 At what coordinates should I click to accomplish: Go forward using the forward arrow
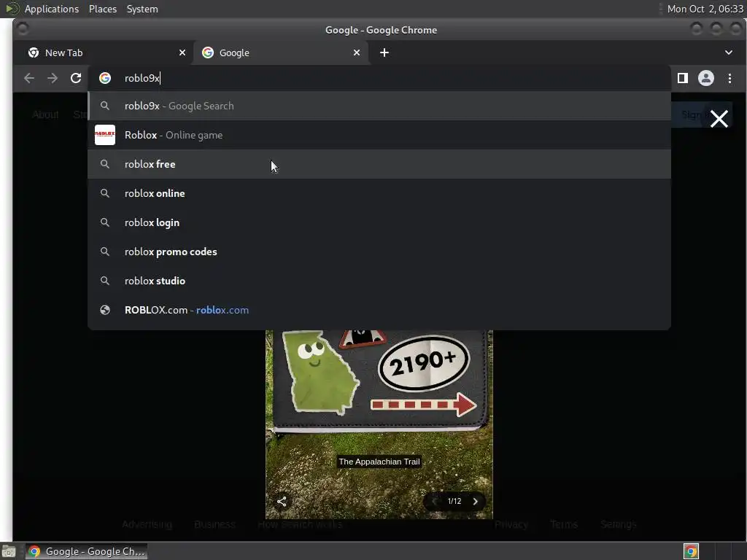53,78
